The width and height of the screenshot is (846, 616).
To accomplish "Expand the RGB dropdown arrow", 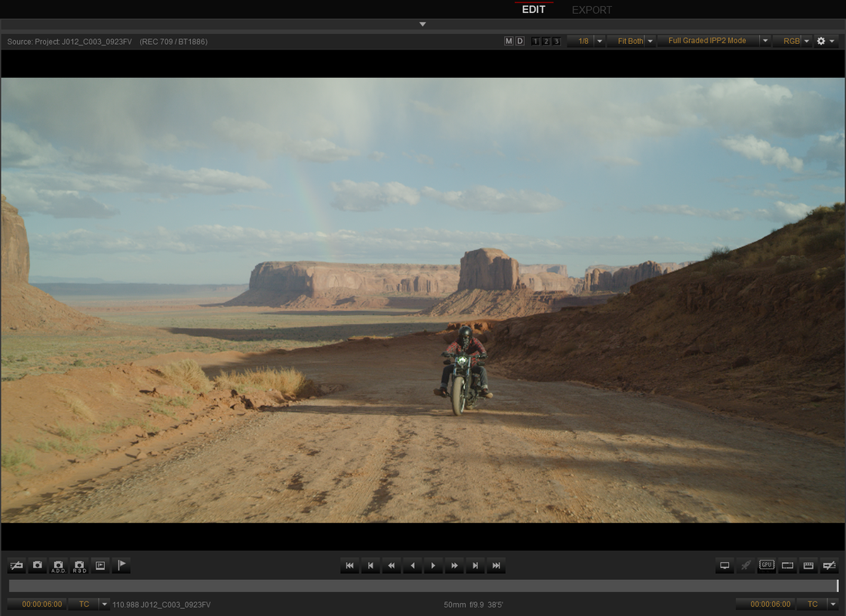I will [x=807, y=41].
